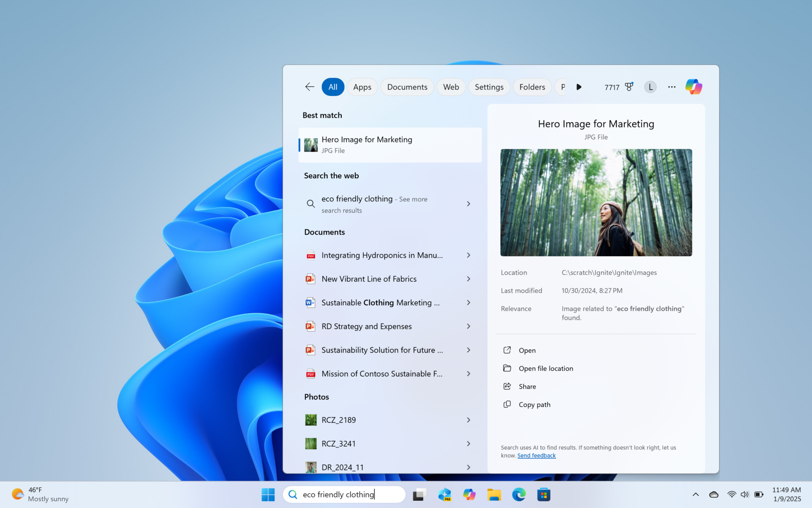Click the Share icon in the preview pane
This screenshot has width=812, height=508.
click(507, 386)
